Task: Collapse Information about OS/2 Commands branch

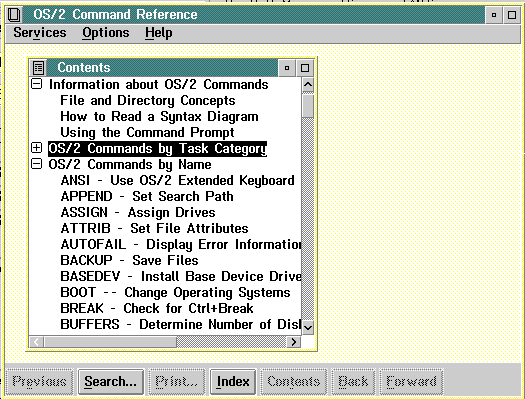Action: tap(36, 84)
